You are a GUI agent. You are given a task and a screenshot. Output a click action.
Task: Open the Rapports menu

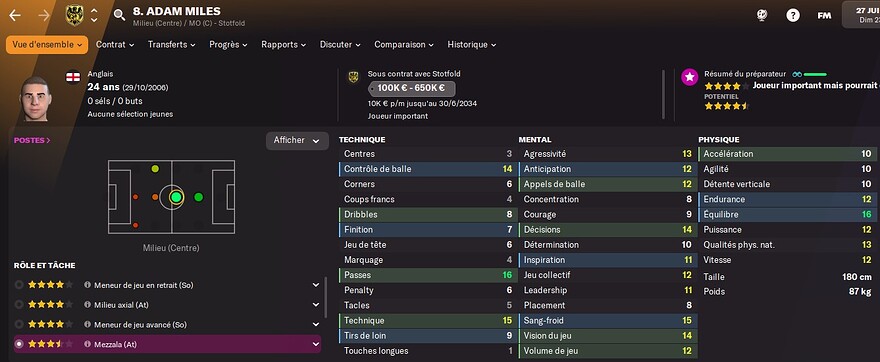283,45
